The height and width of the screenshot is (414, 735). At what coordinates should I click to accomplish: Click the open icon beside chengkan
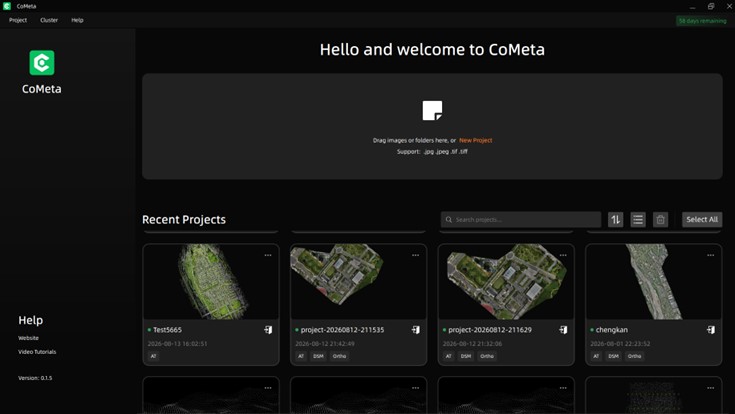click(x=711, y=330)
